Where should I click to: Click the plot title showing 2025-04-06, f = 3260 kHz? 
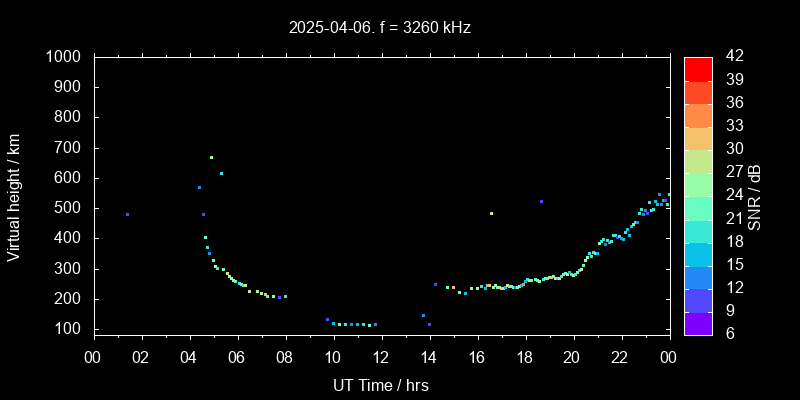[379, 27]
